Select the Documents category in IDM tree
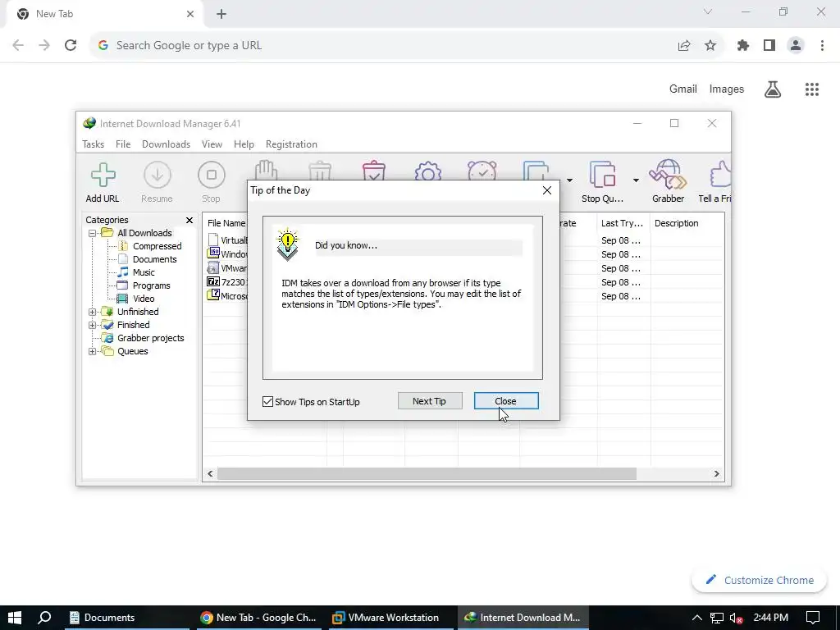Image resolution: width=840 pixels, height=630 pixels. [x=154, y=259]
